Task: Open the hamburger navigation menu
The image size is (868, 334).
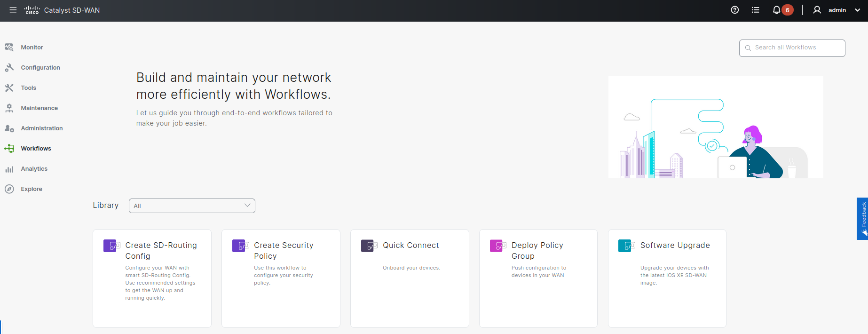Action: [13, 10]
